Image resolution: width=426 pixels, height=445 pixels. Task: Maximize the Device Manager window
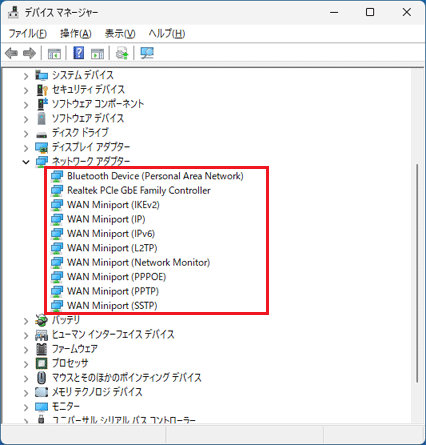(370, 12)
